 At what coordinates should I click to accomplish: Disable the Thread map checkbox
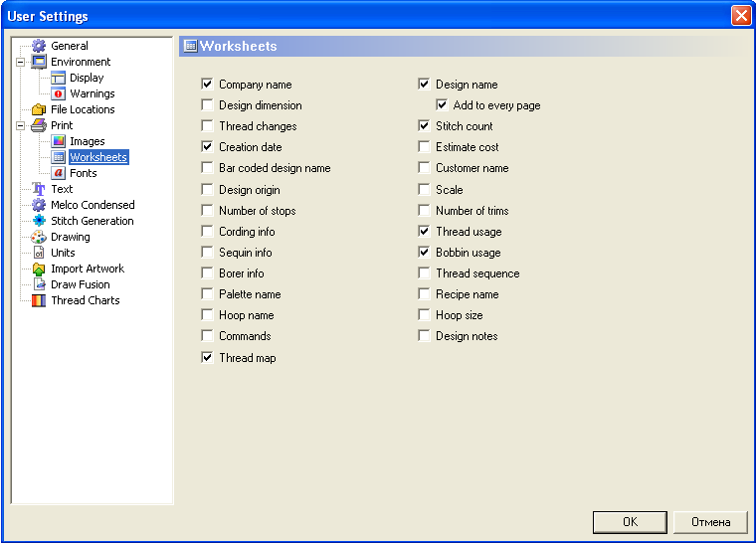click(207, 357)
